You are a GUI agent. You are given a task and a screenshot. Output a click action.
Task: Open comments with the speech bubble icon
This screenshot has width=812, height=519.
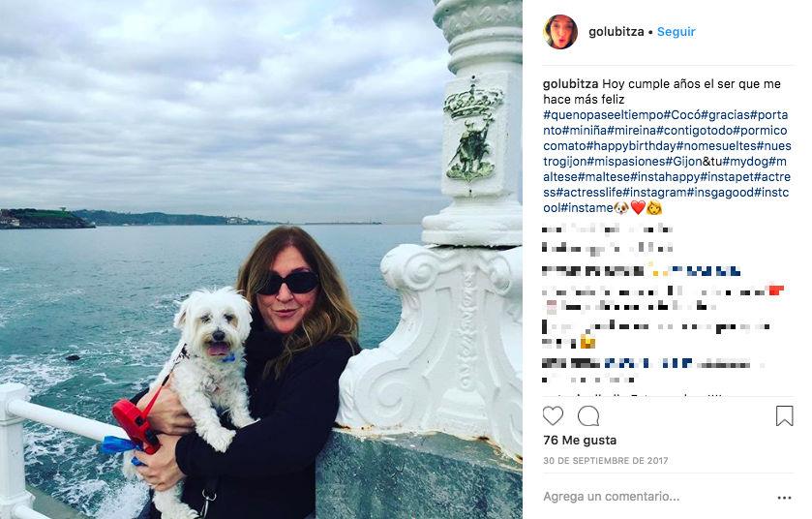tap(588, 416)
